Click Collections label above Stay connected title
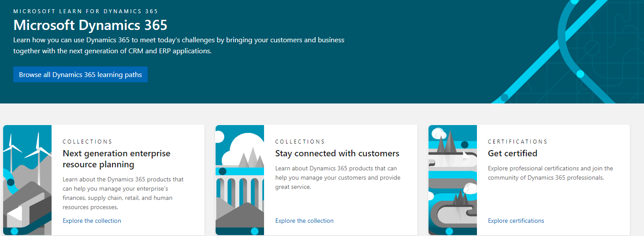644x236 pixels. [300, 142]
